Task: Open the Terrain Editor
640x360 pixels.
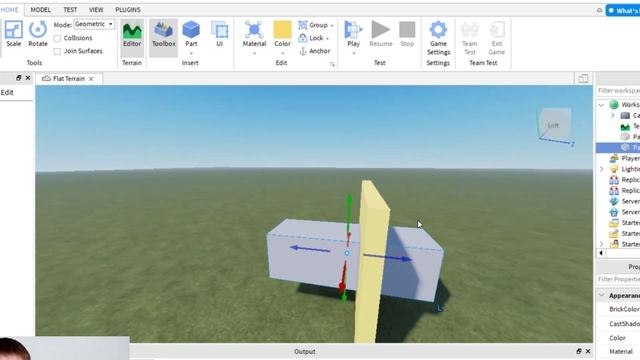Action: [132, 34]
